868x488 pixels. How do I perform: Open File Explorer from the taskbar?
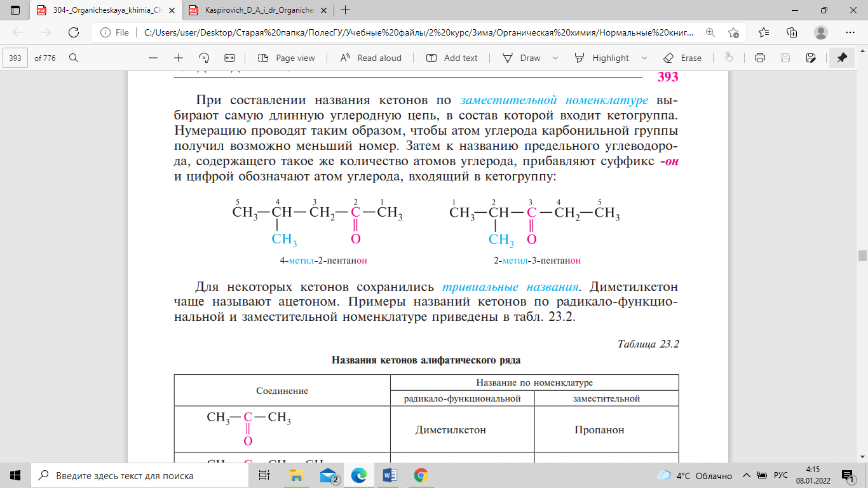click(296, 475)
